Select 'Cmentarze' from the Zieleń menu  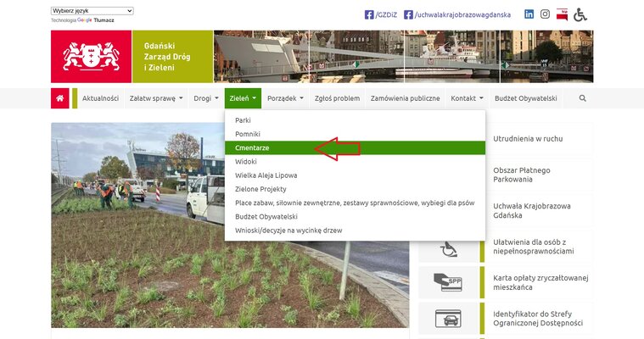[252, 147]
